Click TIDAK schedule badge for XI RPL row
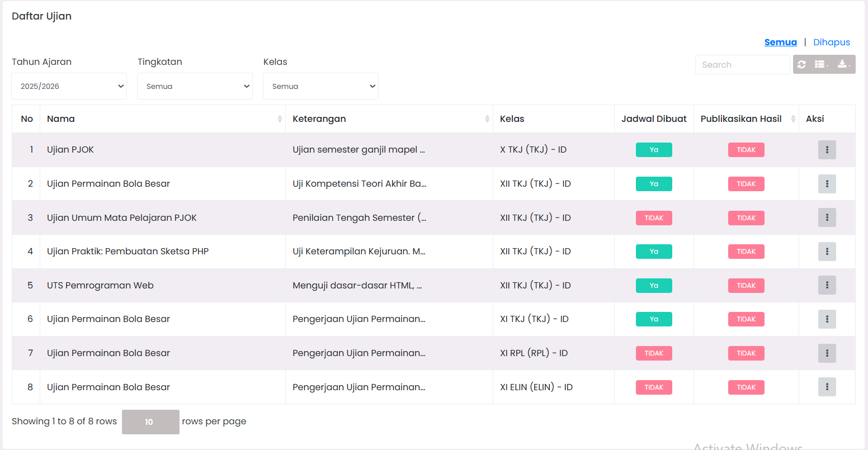Image resolution: width=868 pixels, height=450 pixels. click(x=654, y=353)
